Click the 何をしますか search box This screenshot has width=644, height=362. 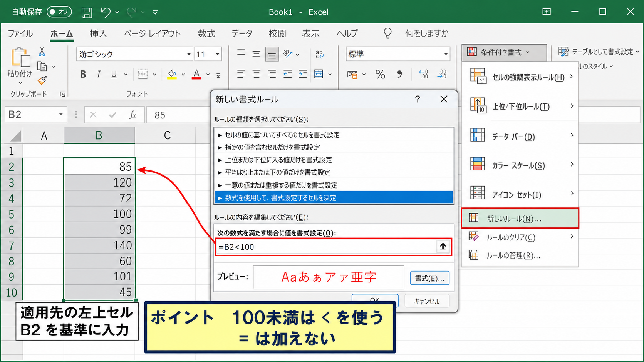pos(427,33)
